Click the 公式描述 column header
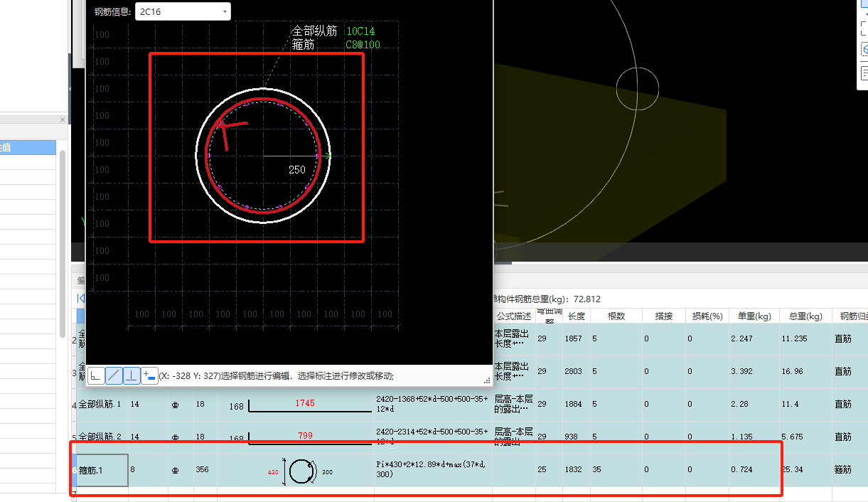Image resolution: width=868 pixels, height=502 pixels. click(x=513, y=316)
